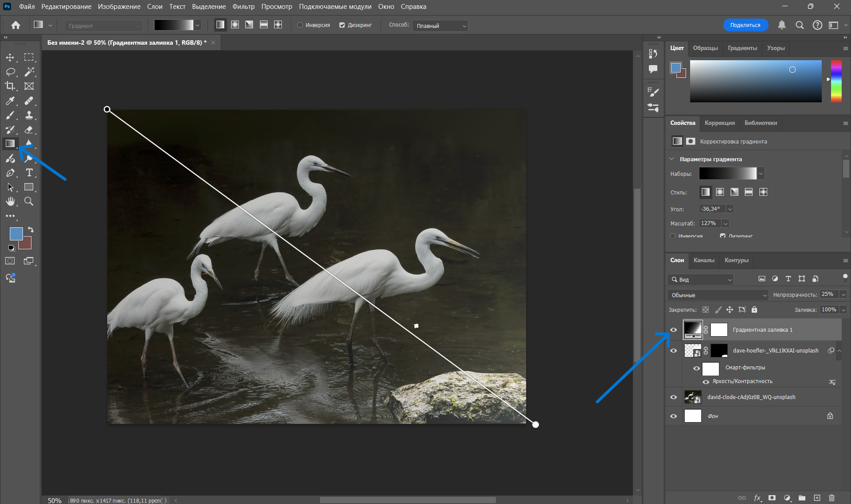This screenshot has height=504, width=851.
Task: Select the Hand tool
Action: click(10, 202)
